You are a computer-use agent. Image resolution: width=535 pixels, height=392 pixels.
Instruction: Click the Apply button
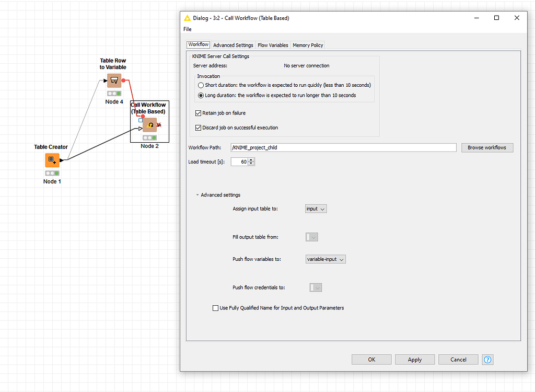pyautogui.click(x=414, y=360)
